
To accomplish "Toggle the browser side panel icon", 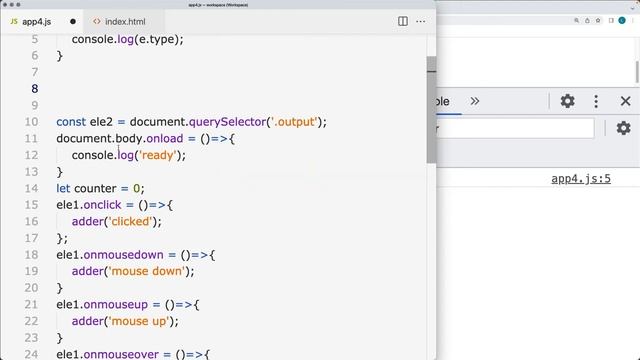I will click(x=611, y=20).
